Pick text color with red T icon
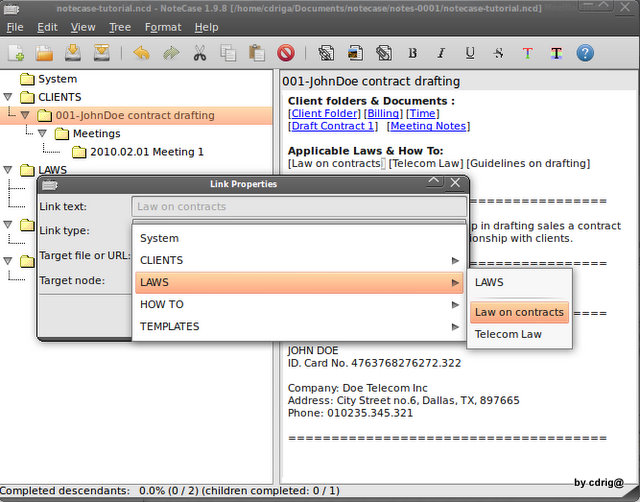The height and width of the screenshot is (502, 640). pyautogui.click(x=527, y=53)
